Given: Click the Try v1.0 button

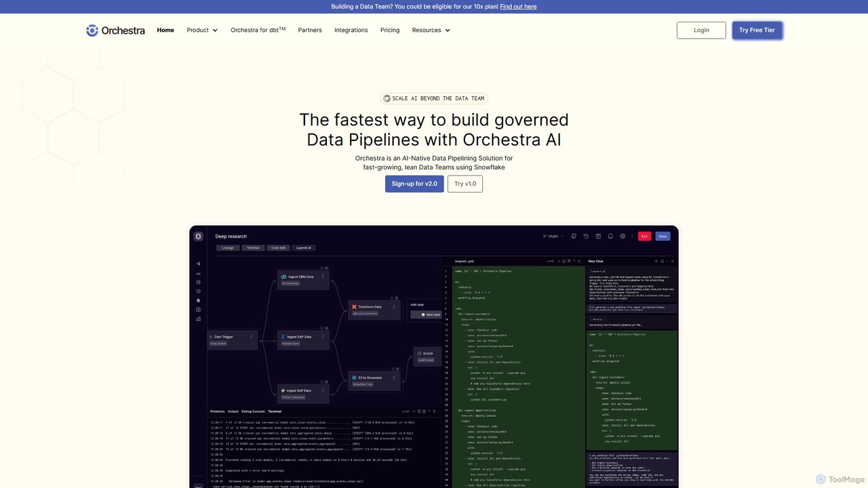Looking at the screenshot, I should pyautogui.click(x=465, y=184).
